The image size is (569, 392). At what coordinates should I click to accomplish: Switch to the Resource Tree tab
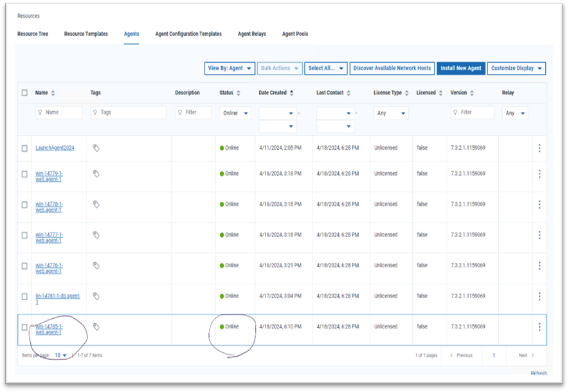pos(33,34)
